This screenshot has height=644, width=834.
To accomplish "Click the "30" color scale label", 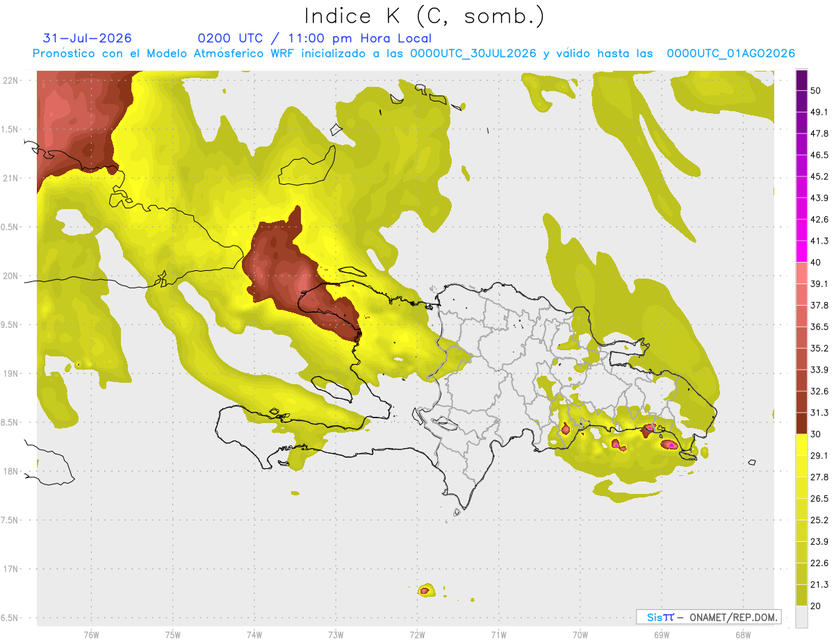I will pos(816,434).
